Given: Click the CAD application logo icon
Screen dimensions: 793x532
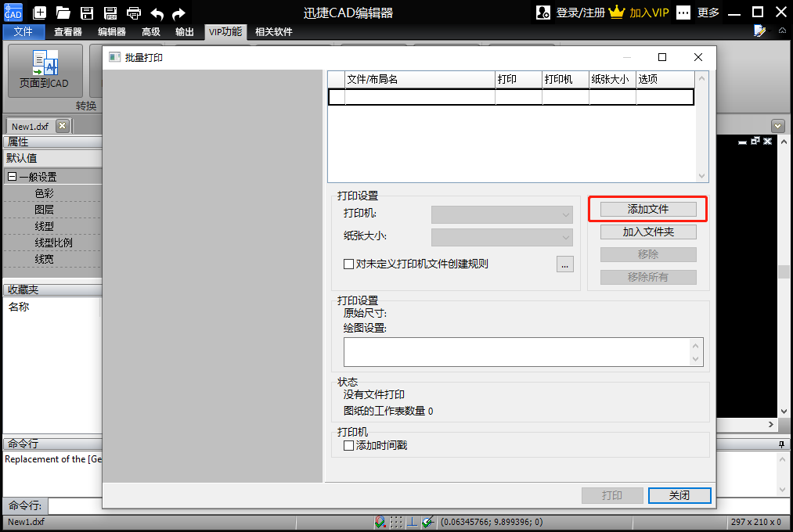Looking at the screenshot, I should coord(13,12).
